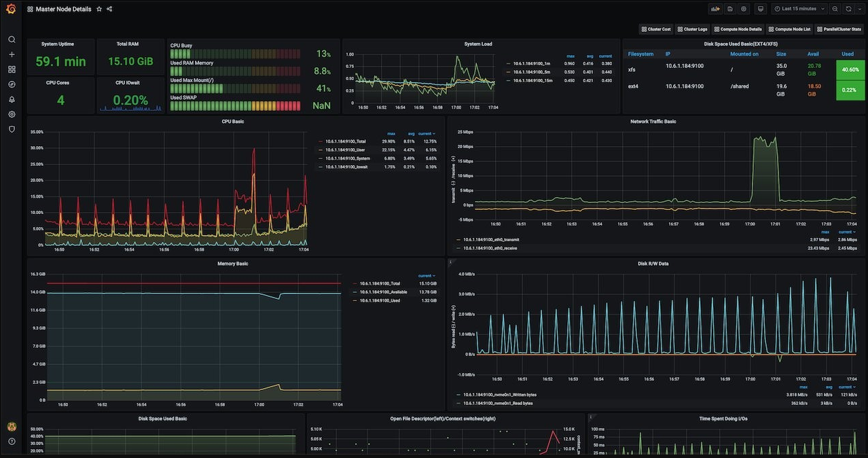Sort CPU Basic legend by current column
This screenshot has height=458, width=868.
[x=426, y=134]
